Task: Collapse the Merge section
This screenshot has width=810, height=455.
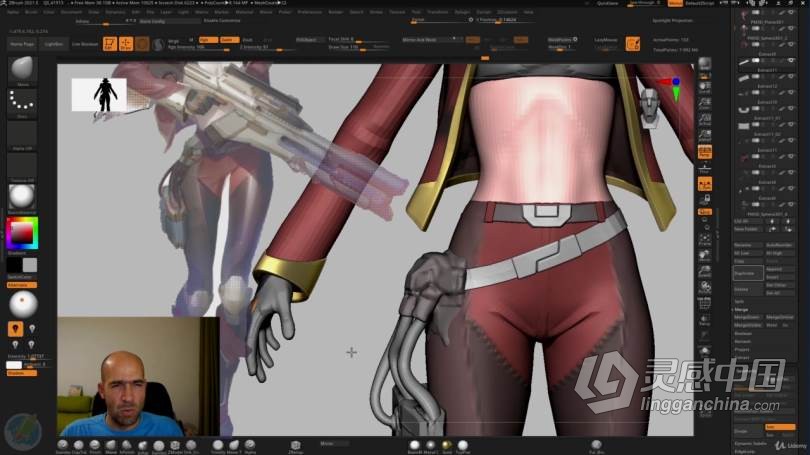Action: click(x=741, y=309)
